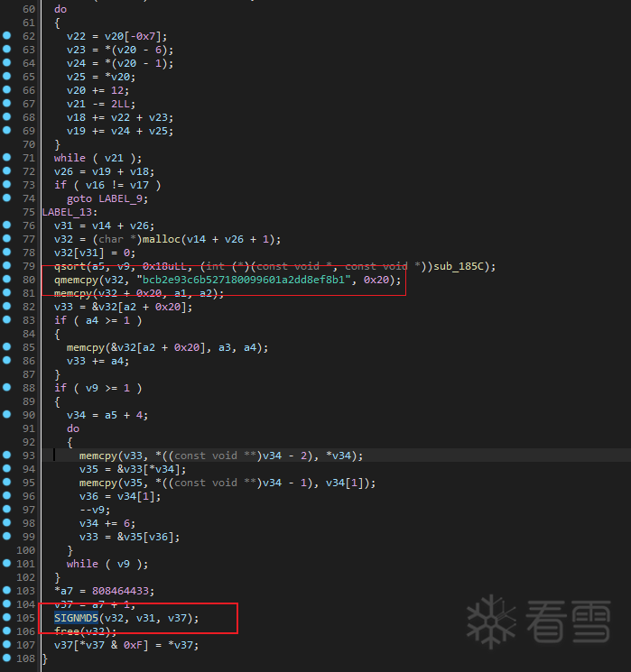Screen dimensions: 631x672
Task: Click variable v26 assigned on line 72
Action: (63, 172)
